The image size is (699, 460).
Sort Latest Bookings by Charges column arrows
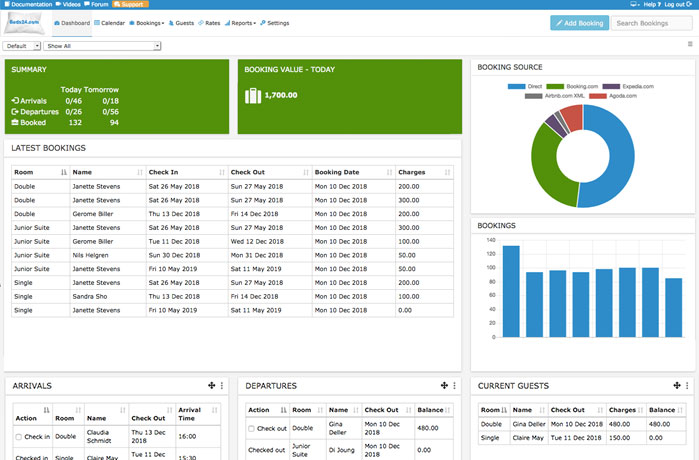pyautogui.click(x=447, y=172)
